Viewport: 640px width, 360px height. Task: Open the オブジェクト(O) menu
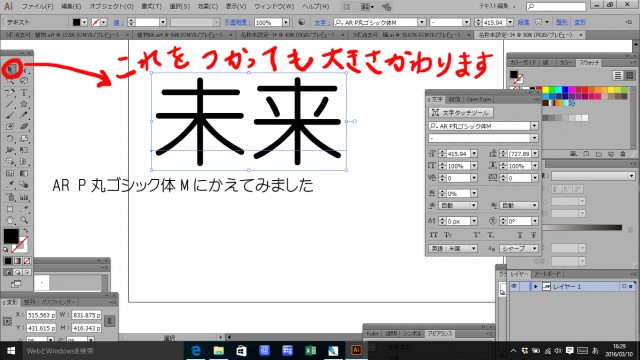tap(111, 7)
